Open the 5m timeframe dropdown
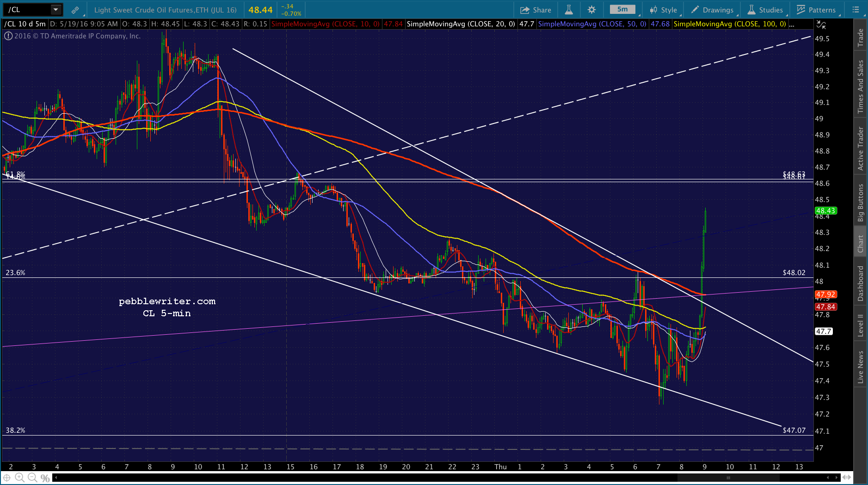Image resolution: width=868 pixels, height=485 pixels. tap(624, 10)
